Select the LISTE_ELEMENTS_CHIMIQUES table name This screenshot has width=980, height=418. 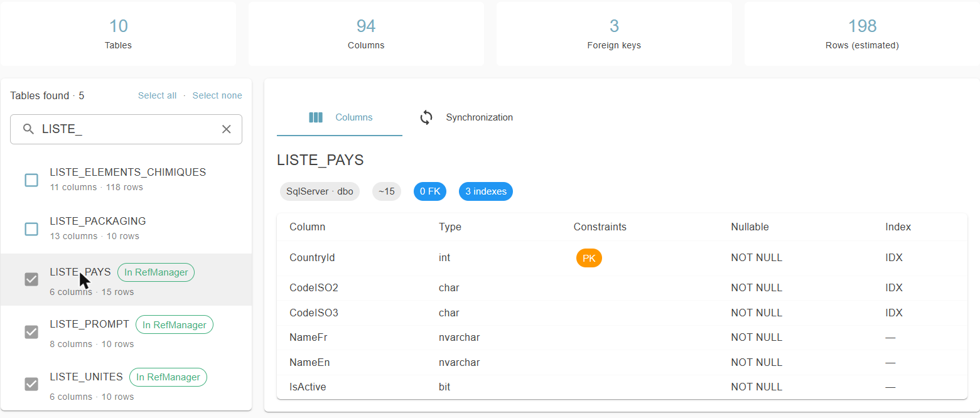(128, 172)
